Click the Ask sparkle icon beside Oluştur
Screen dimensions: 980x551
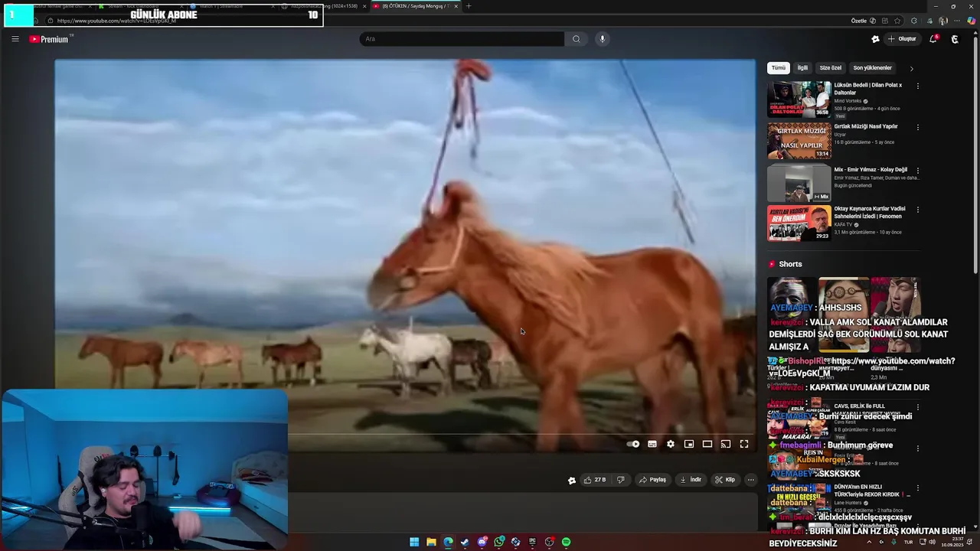click(875, 39)
